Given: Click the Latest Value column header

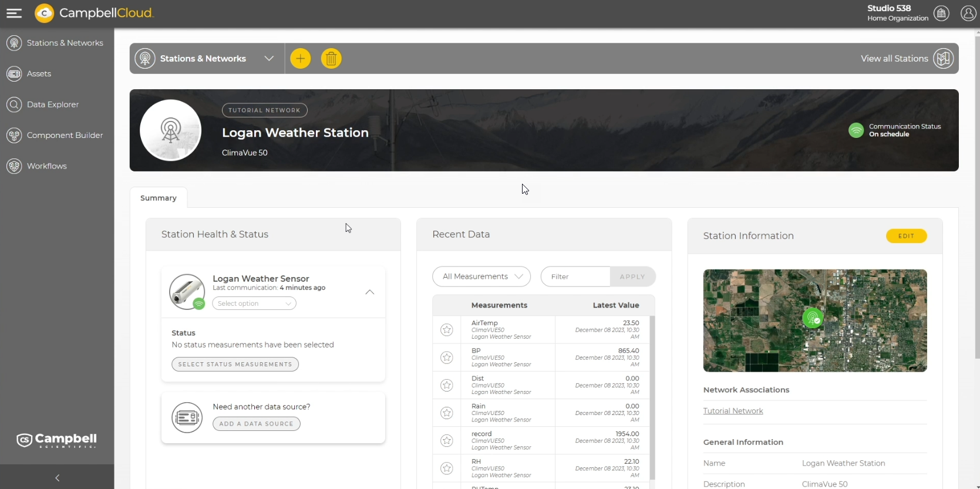Looking at the screenshot, I should coord(616,305).
